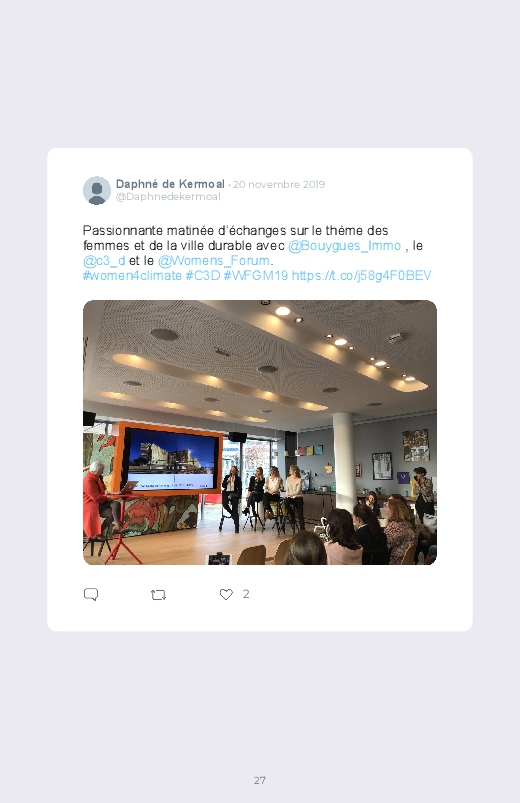Open the @Bouygues_Immo mention

point(344,246)
